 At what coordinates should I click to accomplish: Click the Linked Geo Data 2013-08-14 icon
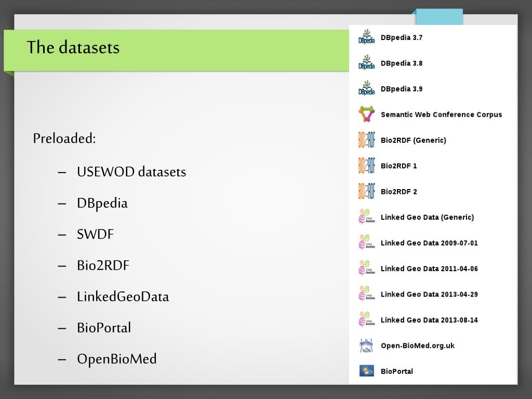[366, 320]
